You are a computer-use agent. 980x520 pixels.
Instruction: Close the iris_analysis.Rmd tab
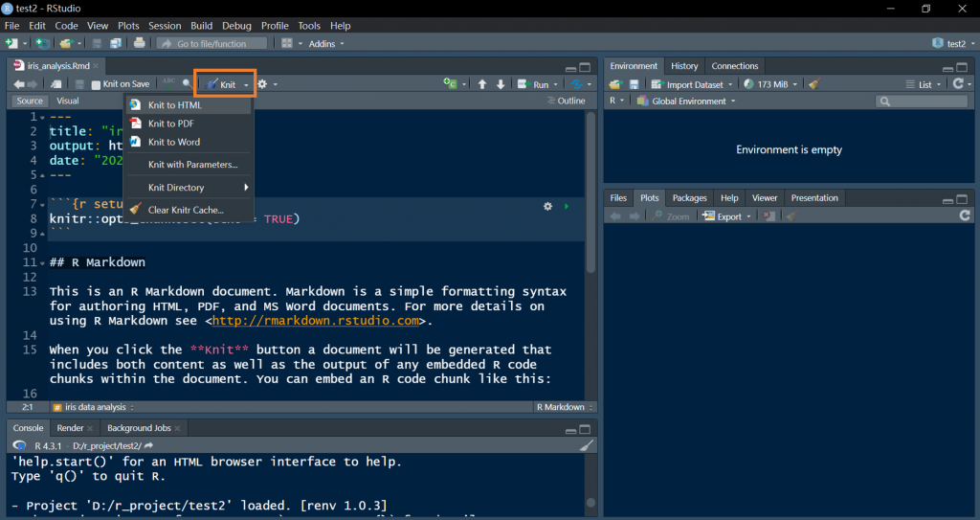(96, 66)
